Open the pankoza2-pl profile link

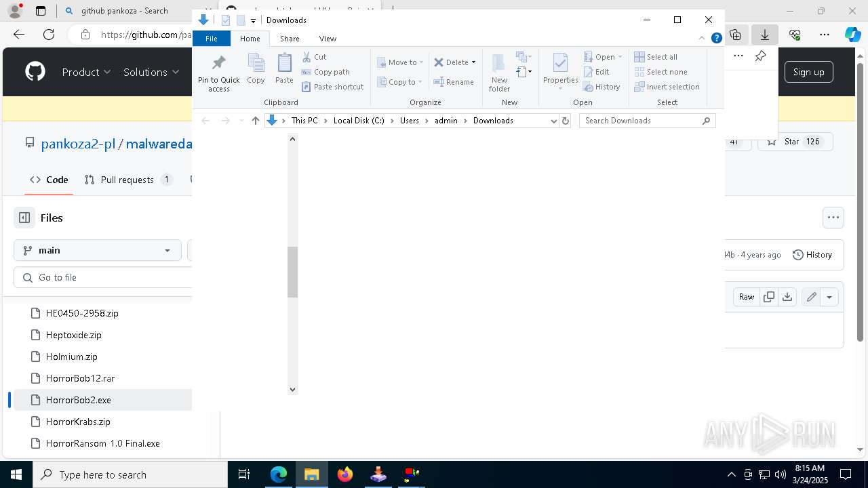(78, 144)
